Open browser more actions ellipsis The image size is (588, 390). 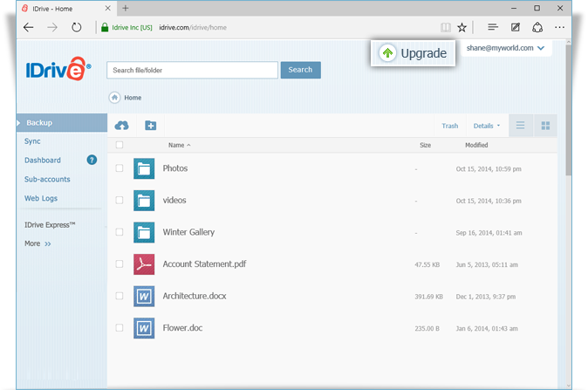[x=559, y=27]
